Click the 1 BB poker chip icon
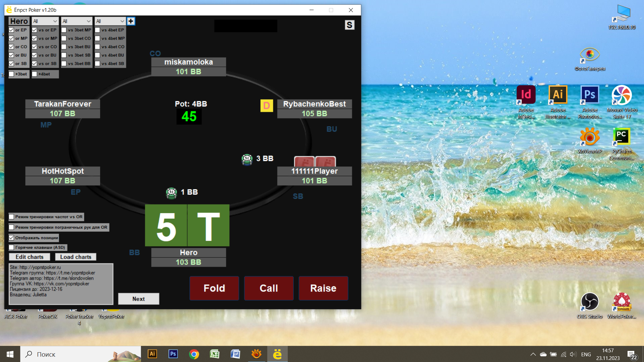Viewport: 644px width, 362px height. (x=172, y=193)
